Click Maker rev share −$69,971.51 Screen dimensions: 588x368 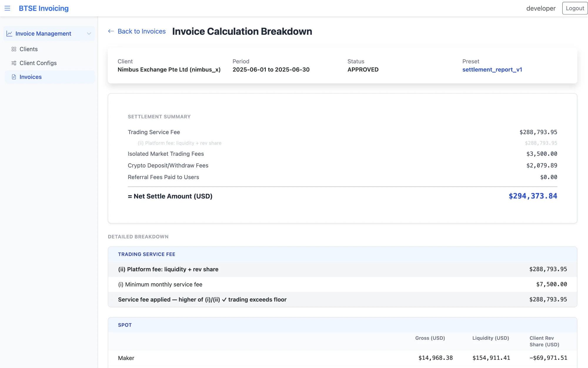pyautogui.click(x=548, y=358)
